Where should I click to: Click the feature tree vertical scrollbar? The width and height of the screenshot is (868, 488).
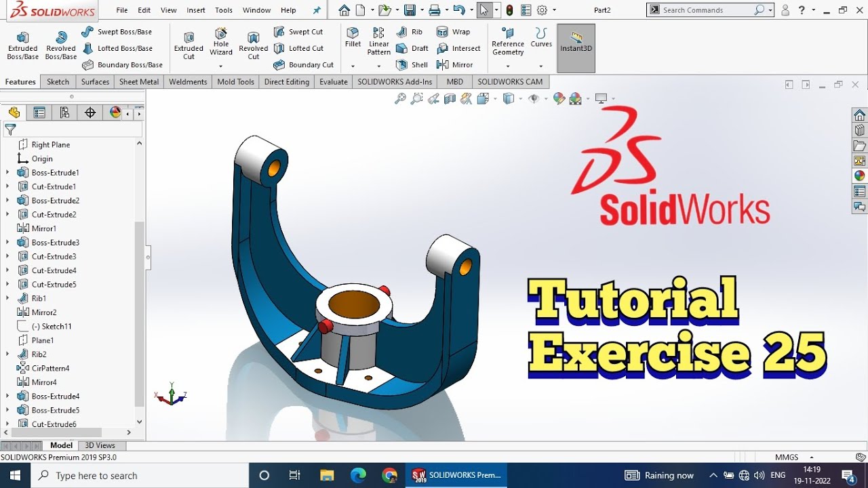[140, 313]
